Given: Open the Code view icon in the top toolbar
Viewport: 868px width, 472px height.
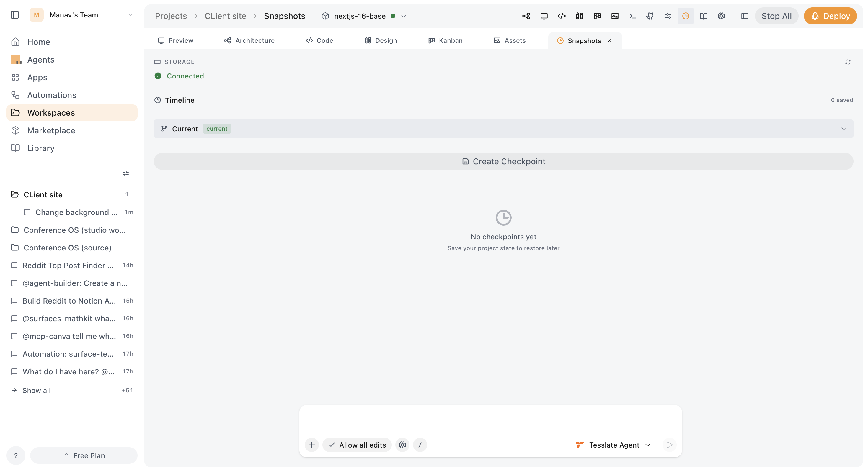Looking at the screenshot, I should 562,16.
